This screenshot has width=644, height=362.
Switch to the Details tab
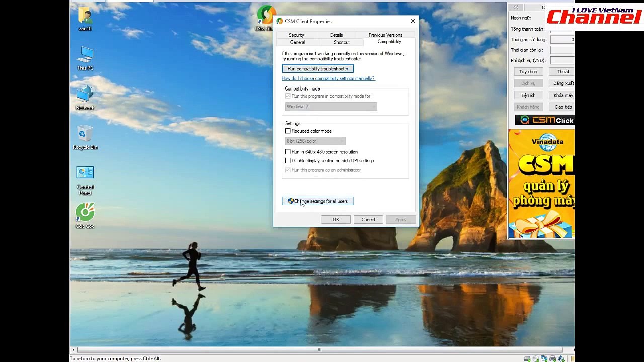pos(336,35)
